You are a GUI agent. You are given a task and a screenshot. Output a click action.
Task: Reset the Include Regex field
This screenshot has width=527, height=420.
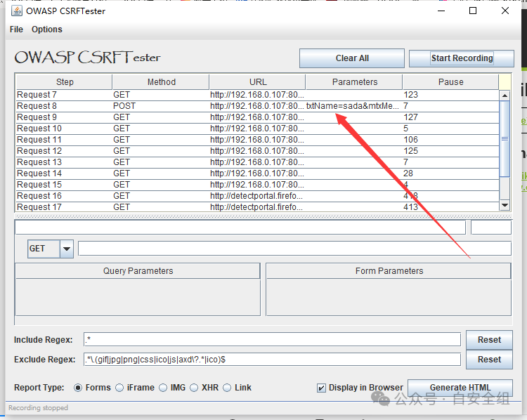coord(489,340)
